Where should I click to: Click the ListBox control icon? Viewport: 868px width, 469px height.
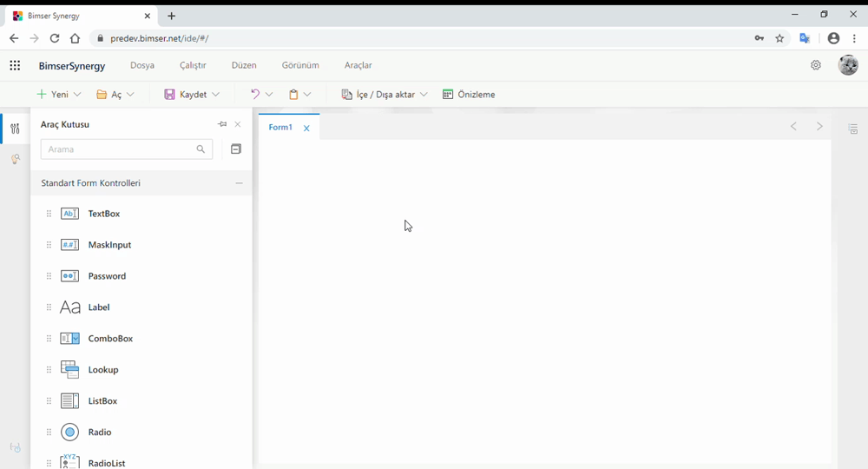point(70,401)
